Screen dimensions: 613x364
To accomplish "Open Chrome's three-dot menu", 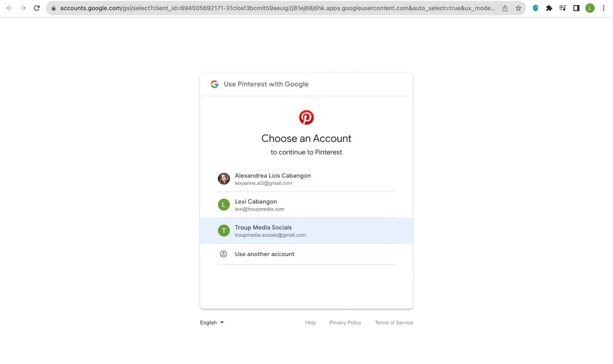I will 604,8.
